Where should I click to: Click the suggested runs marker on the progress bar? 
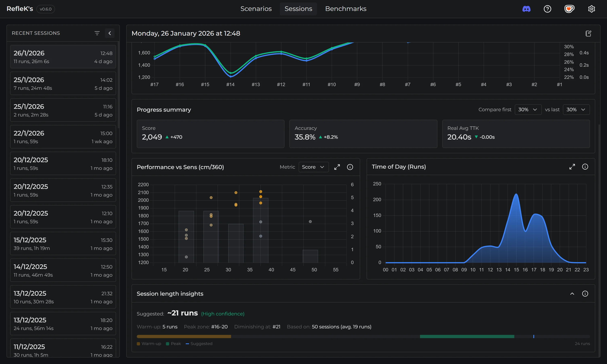point(534,336)
